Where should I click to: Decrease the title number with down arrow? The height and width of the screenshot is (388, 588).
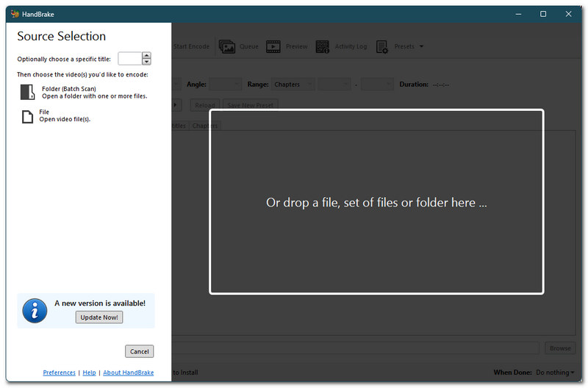pos(146,62)
